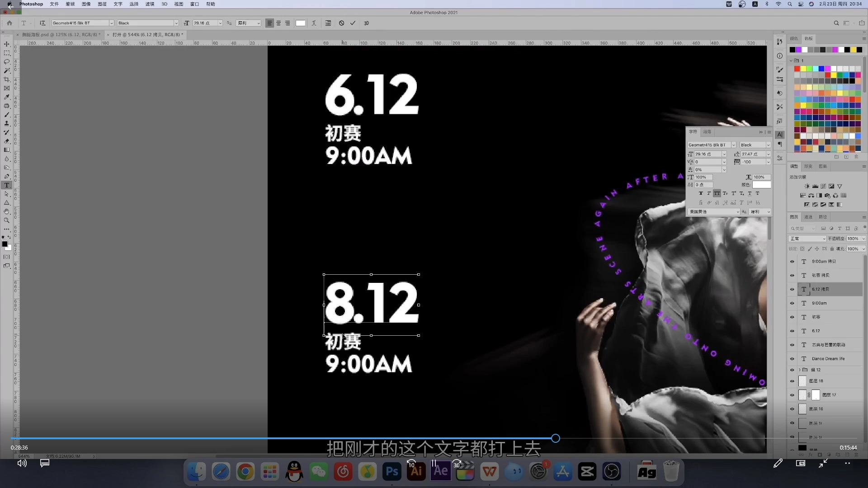Commit text edit with checkmark

pos(353,23)
